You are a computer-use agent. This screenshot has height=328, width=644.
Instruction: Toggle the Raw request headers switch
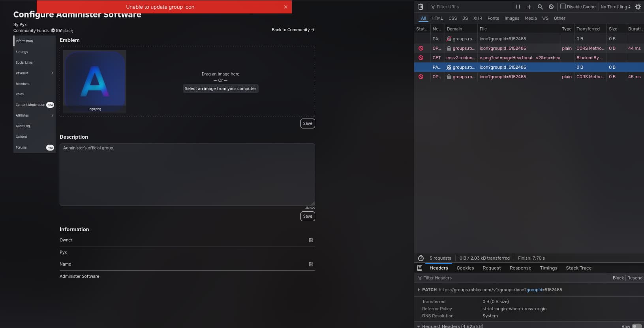click(x=636, y=326)
